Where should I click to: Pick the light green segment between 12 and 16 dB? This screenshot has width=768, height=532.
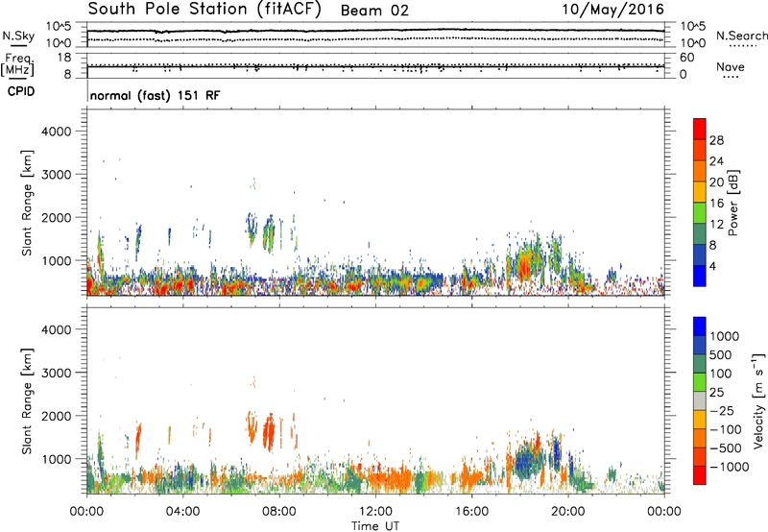tap(700, 212)
